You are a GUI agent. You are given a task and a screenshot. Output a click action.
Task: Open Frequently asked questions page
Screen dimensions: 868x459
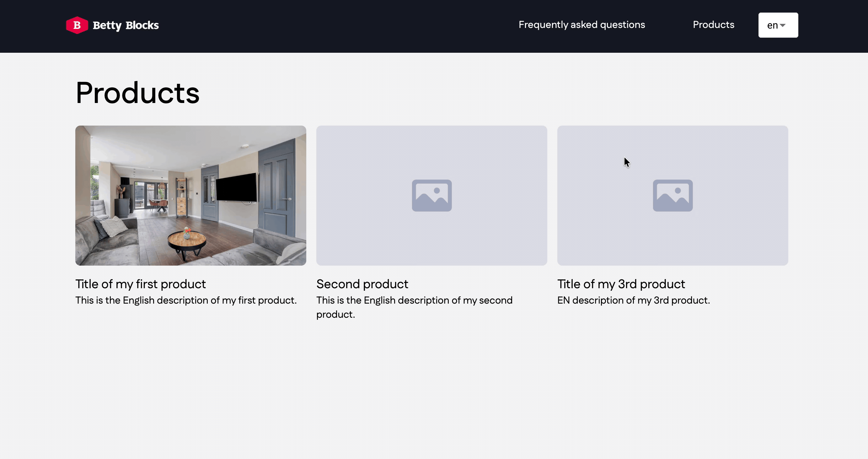[581, 24]
